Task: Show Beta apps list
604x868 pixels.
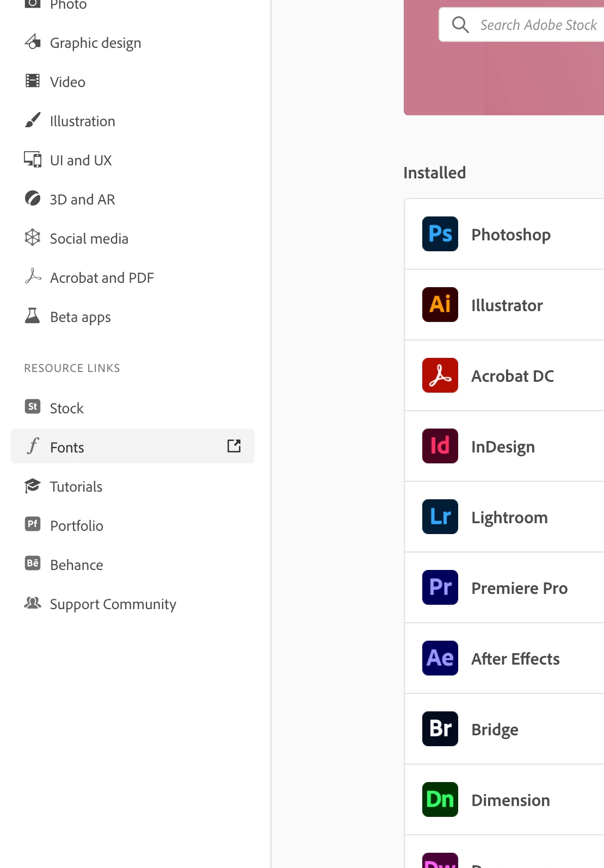Action: tap(133, 317)
